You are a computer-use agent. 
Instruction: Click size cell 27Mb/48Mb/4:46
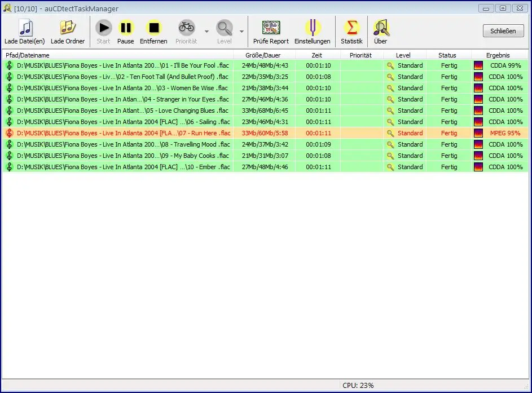[265, 167]
